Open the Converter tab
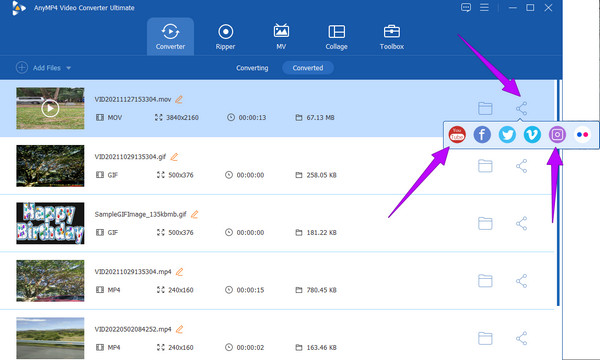600x360 pixels. [170, 37]
